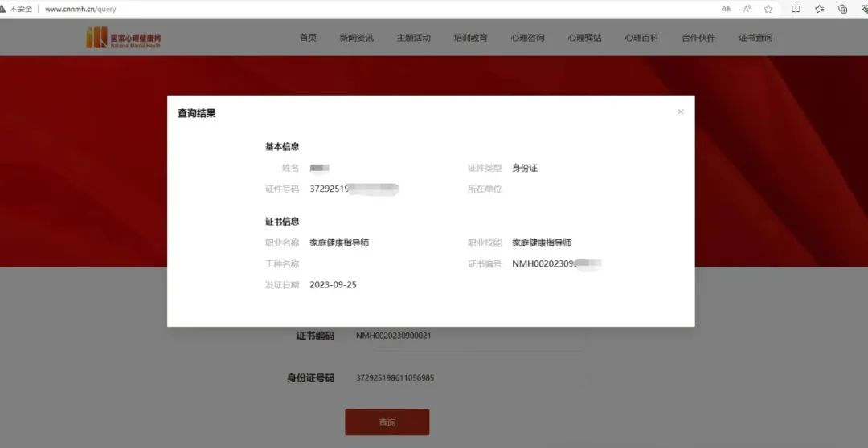
Task: Open the read aloud icon in address bar
Action: pos(747,9)
